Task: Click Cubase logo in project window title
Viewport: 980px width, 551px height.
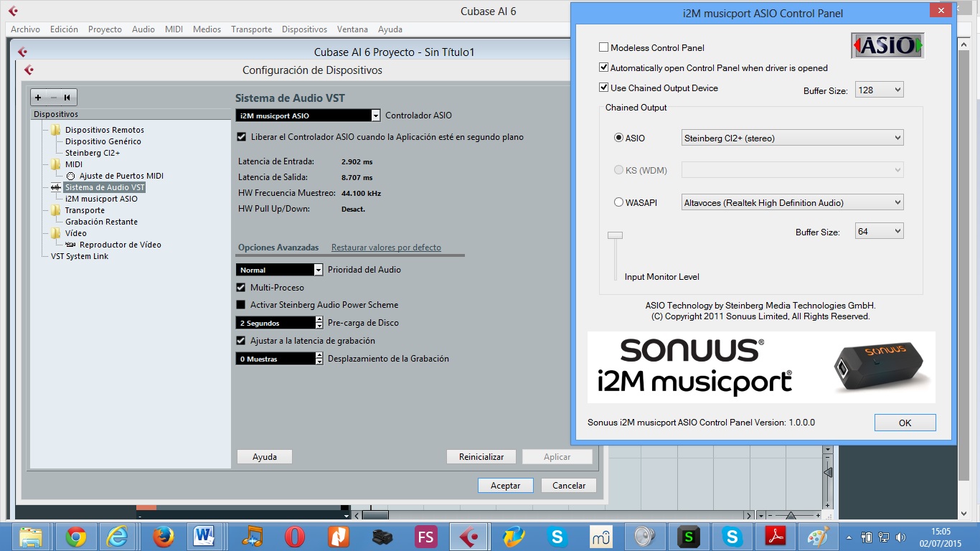Action: (x=22, y=52)
